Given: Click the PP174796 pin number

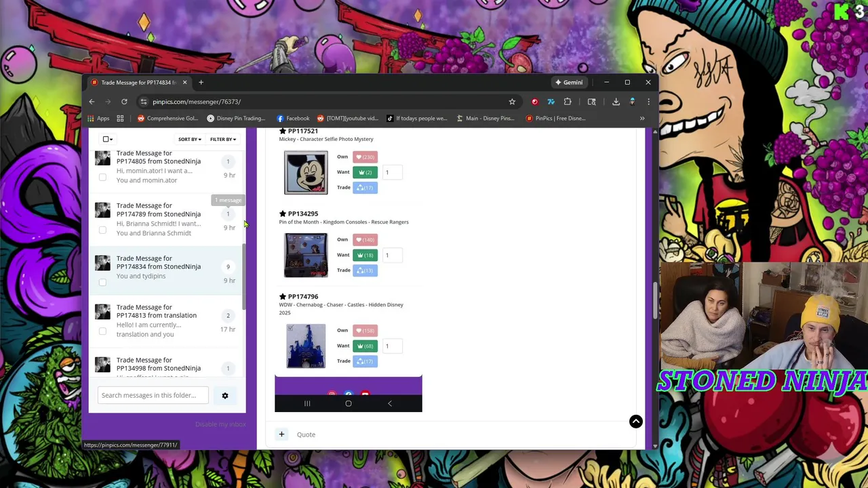Looking at the screenshot, I should click(x=302, y=296).
